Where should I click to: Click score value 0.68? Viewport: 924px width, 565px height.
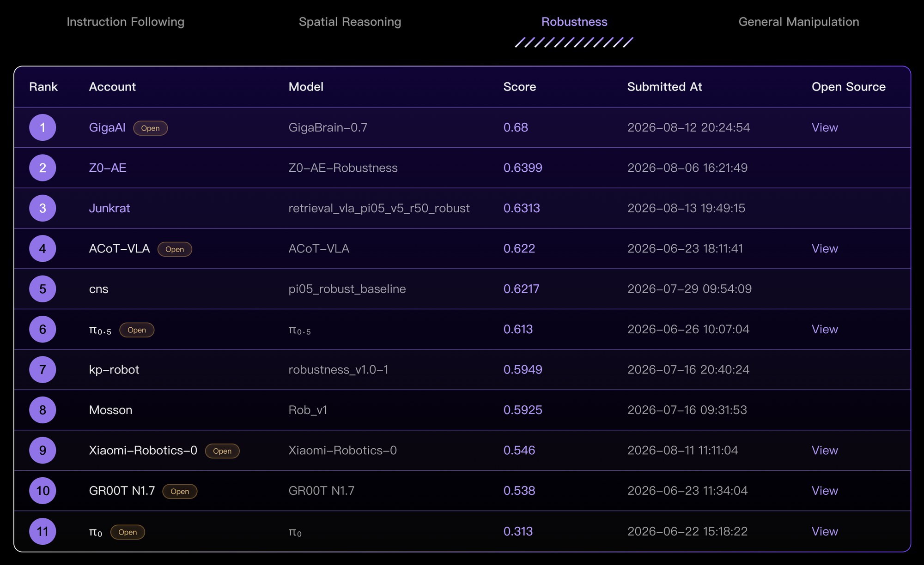click(516, 127)
